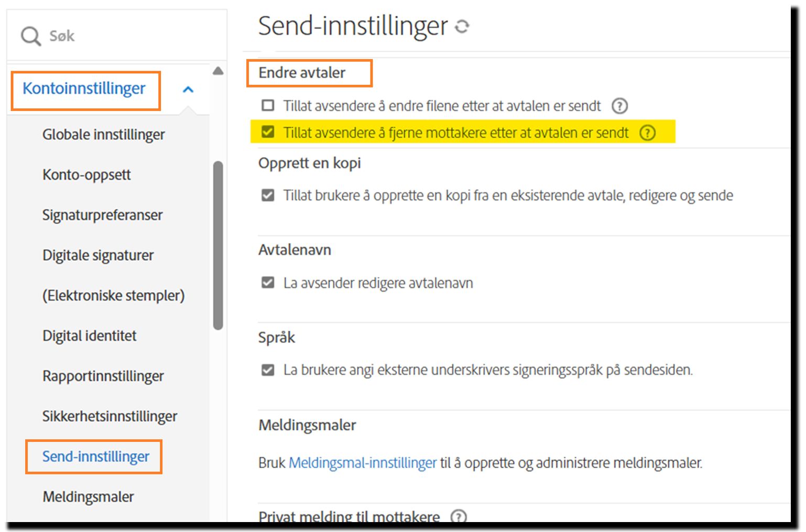The height and width of the screenshot is (532, 806).
Task: Enable 'Tillat avsendere å endre filene'
Action: click(x=268, y=105)
